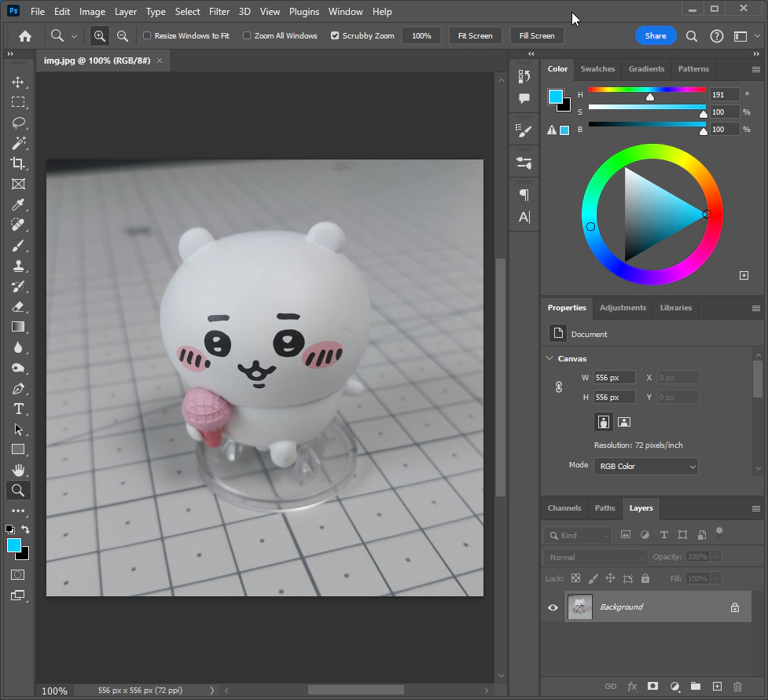
Task: Open the Comments panel icon
Action: (524, 98)
